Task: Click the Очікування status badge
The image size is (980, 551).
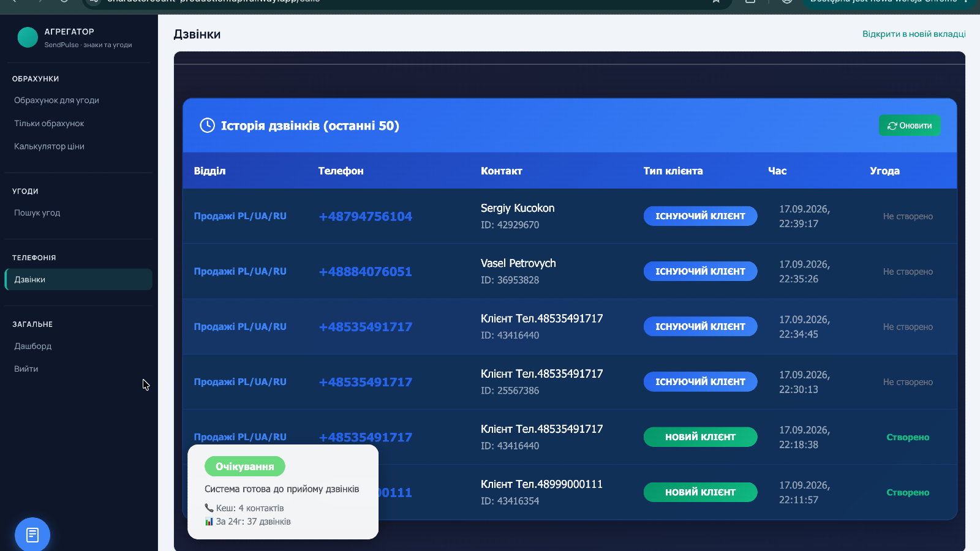Action: click(245, 467)
